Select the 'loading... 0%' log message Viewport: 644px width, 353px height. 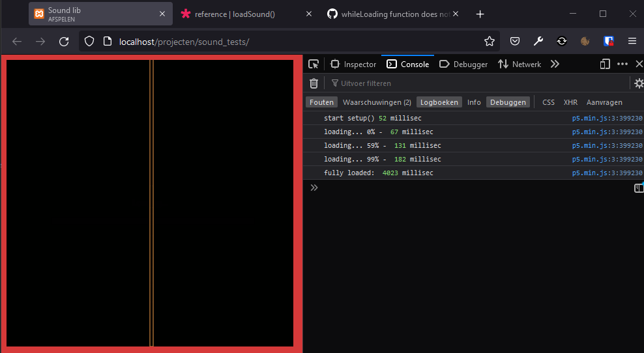(x=378, y=132)
